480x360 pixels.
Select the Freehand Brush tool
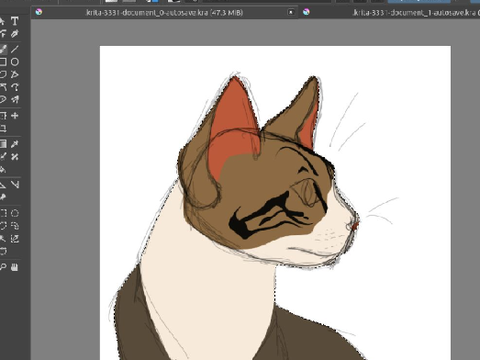[3, 49]
